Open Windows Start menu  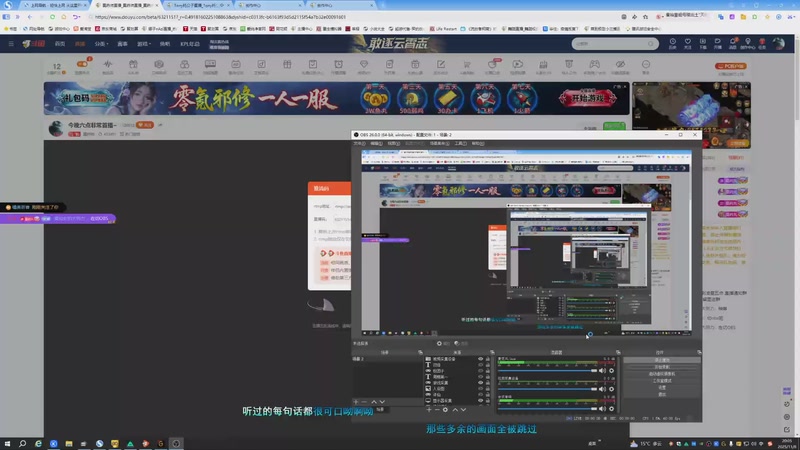(x=7, y=443)
